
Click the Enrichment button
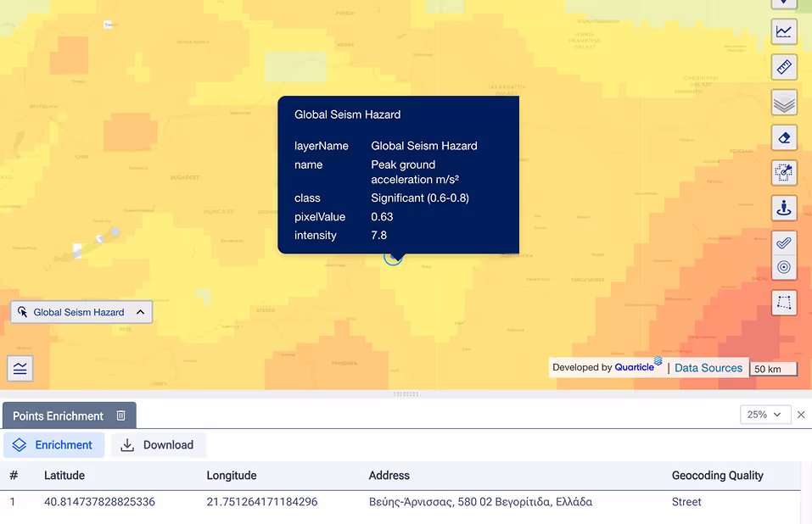(x=53, y=445)
